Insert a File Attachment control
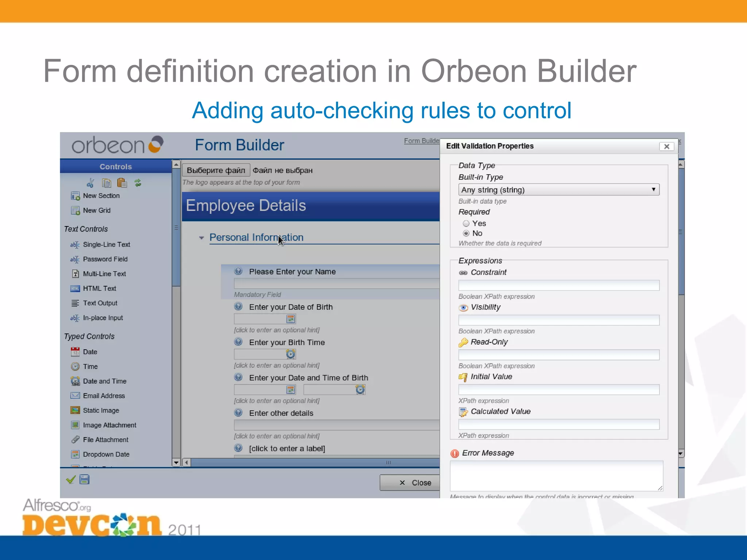 click(100, 440)
